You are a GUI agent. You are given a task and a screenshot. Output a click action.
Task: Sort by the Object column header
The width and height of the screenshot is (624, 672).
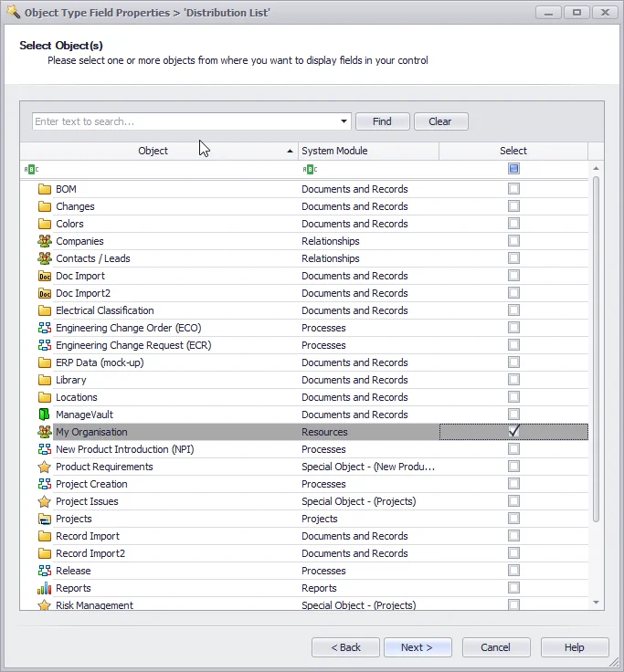(x=159, y=151)
